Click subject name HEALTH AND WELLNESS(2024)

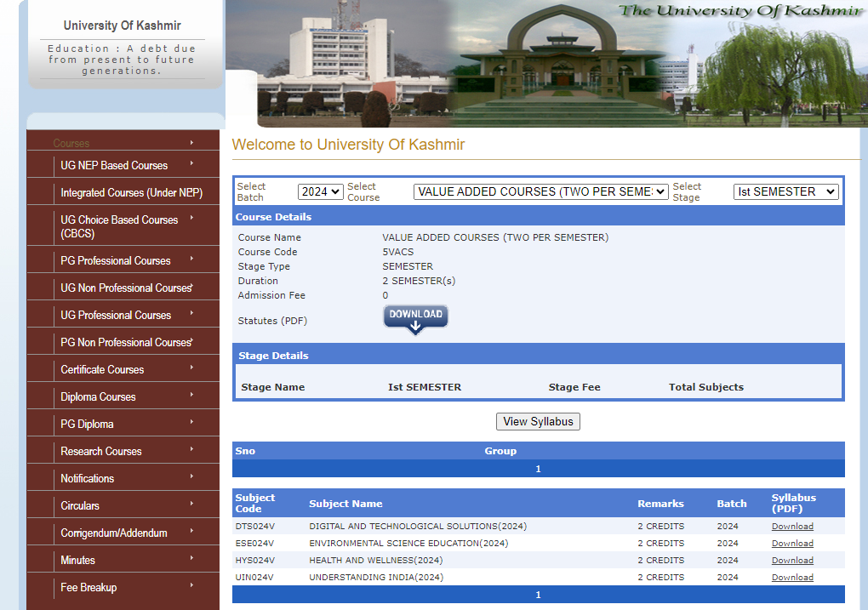point(376,560)
